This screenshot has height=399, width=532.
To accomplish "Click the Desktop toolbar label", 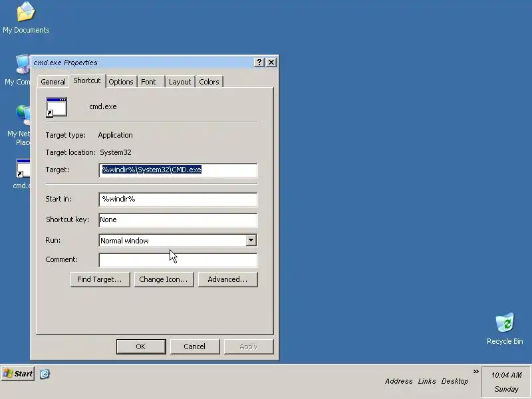I will pyautogui.click(x=455, y=381).
